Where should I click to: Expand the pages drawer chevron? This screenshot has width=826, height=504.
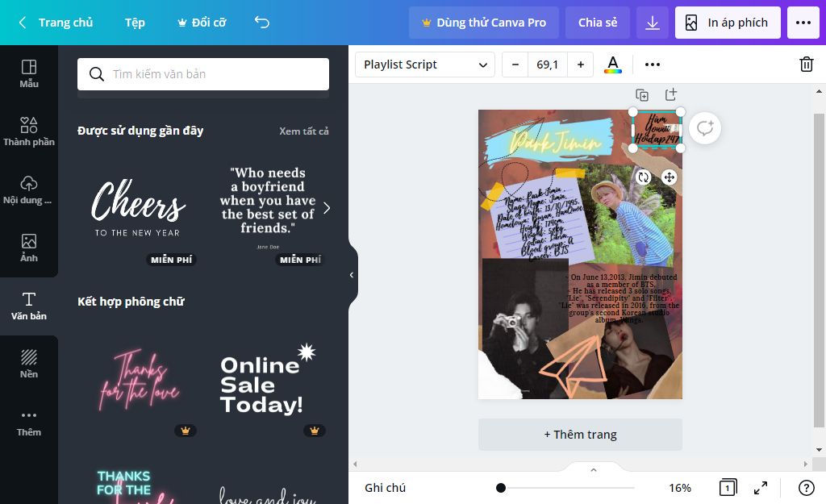pyautogui.click(x=594, y=470)
